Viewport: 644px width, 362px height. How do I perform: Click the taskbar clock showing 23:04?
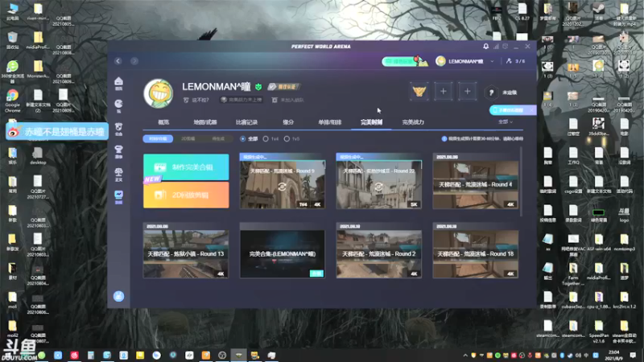614,355
